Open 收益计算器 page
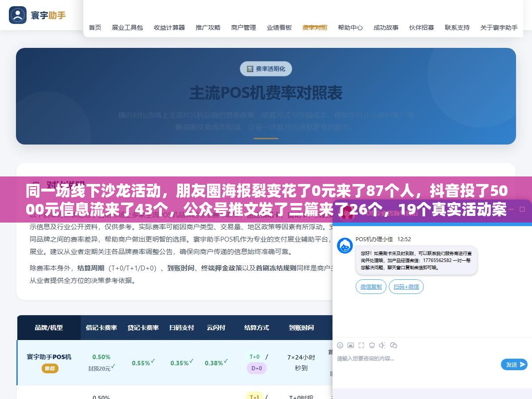The image size is (532, 399). pyautogui.click(x=169, y=27)
